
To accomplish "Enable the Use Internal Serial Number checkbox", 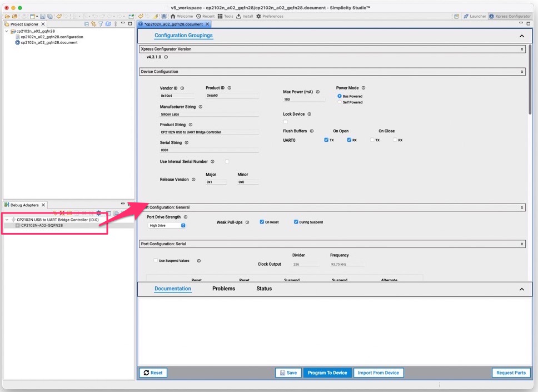I will 227,162.
